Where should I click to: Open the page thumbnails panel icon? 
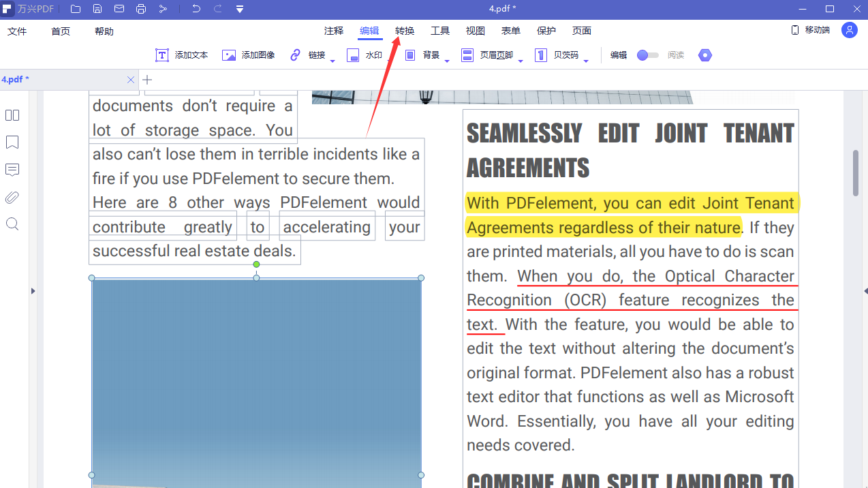click(x=12, y=115)
